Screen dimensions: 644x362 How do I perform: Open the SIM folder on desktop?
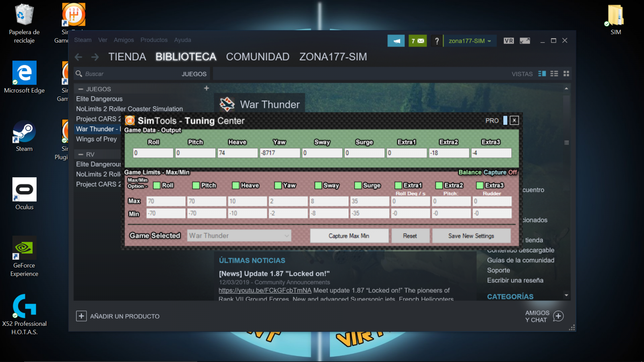coord(615,19)
